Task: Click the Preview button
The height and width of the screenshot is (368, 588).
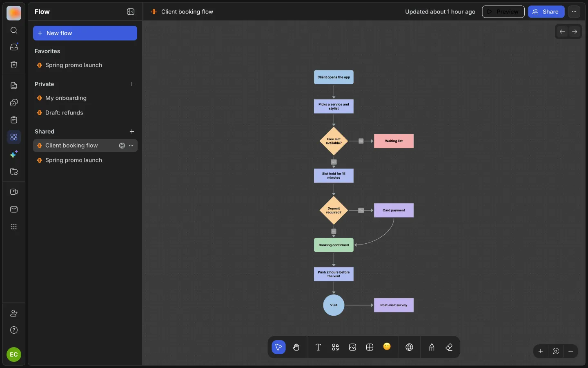Action: coord(503,12)
